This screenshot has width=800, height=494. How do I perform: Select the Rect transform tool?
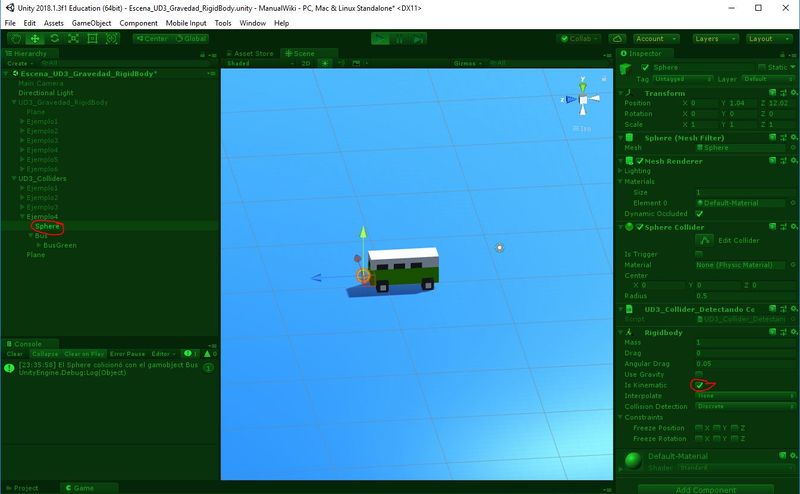(92, 39)
